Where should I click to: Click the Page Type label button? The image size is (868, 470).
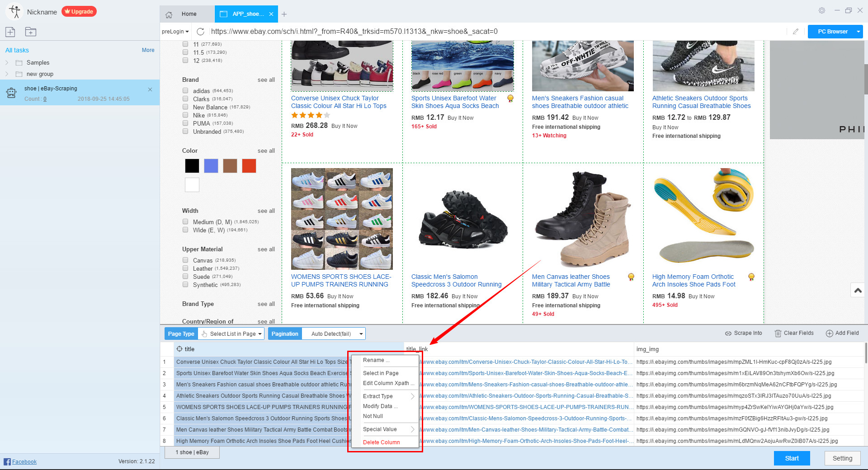[181, 334]
